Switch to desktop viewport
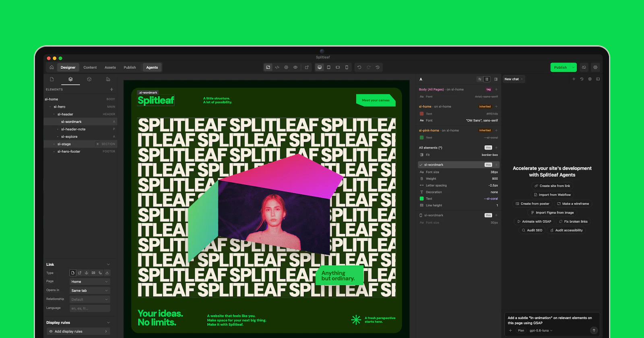The height and width of the screenshot is (338, 644). tap(320, 68)
